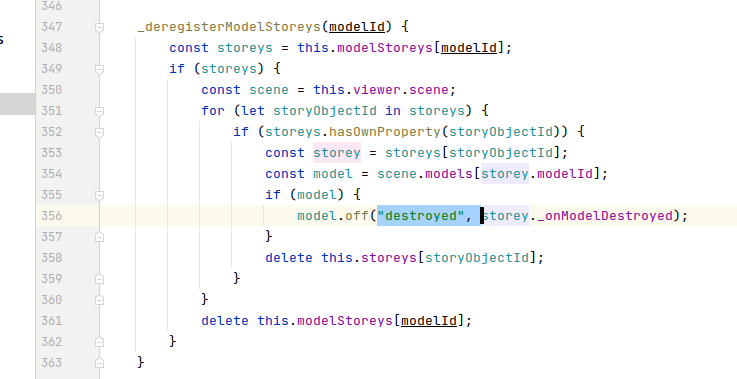The height and width of the screenshot is (379, 737).
Task: Click line number 356 in the gutter
Action: coord(51,216)
